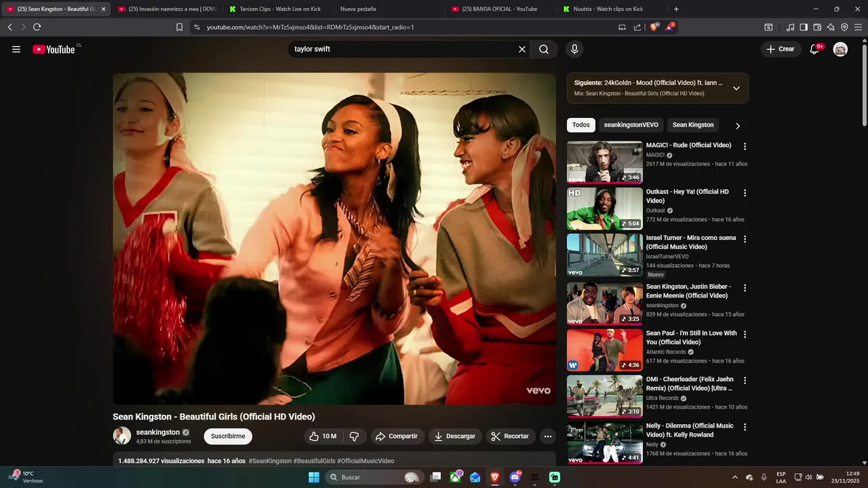Open Brave Rewards triangle icon
The height and width of the screenshot is (488, 868).
670,27
